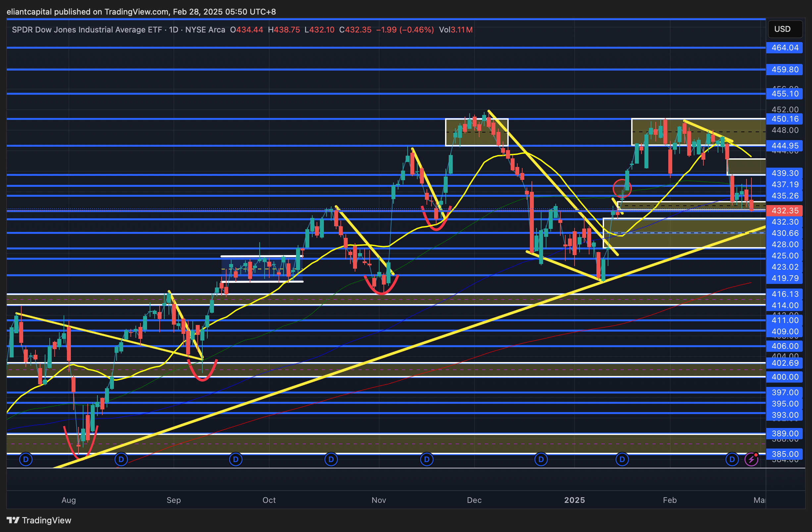Select the Oct label on time axis
812x532 pixels.
[x=269, y=500]
